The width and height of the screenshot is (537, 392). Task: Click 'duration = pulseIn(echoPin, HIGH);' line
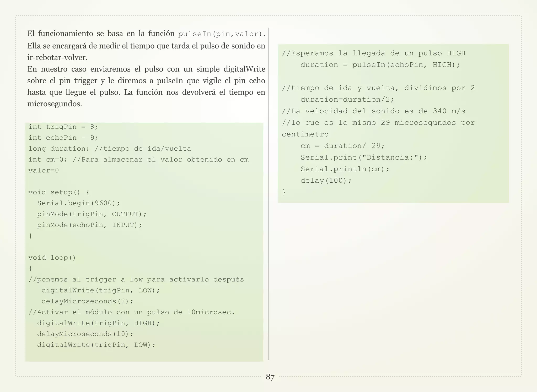click(x=380, y=65)
